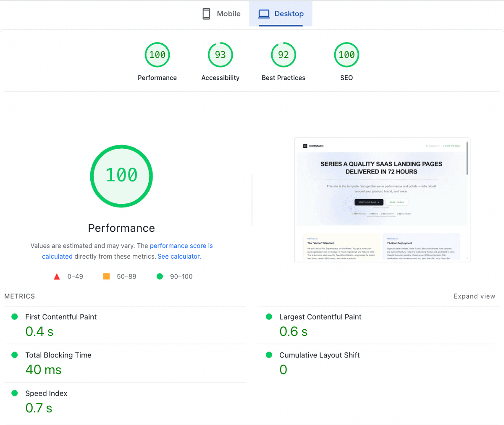The width and height of the screenshot is (504, 425).
Task: Click the mobile phone icon
Action: [206, 13]
